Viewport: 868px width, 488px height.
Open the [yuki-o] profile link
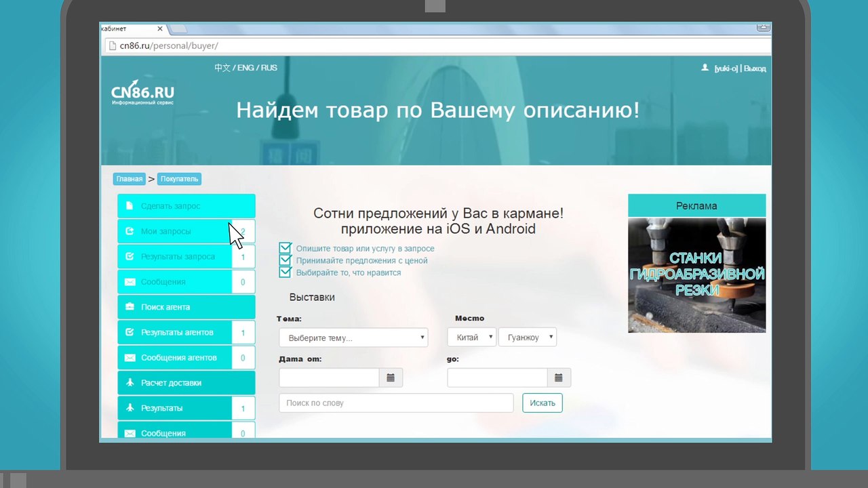click(x=726, y=68)
